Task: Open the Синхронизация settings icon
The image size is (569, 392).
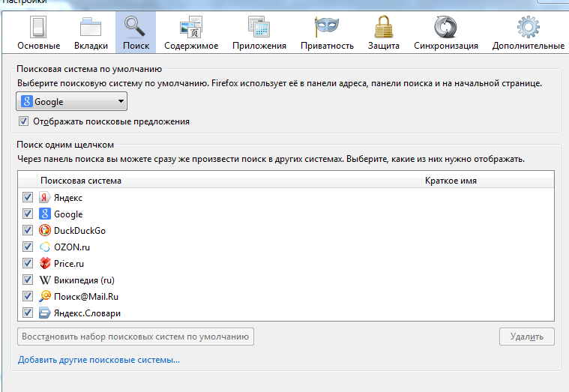Action: coord(445,28)
